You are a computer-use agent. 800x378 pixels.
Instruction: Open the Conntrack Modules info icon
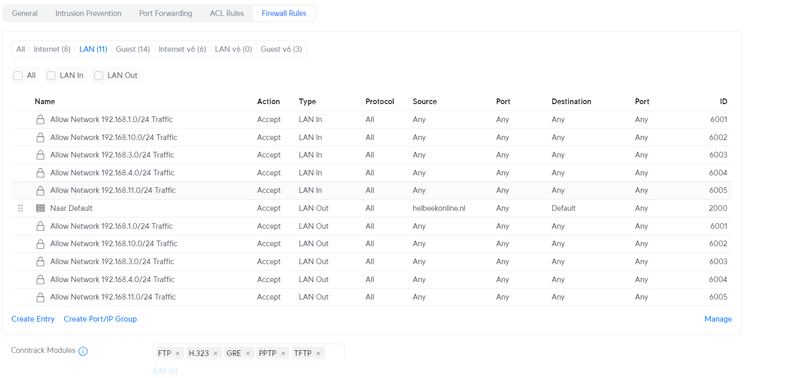(x=83, y=351)
